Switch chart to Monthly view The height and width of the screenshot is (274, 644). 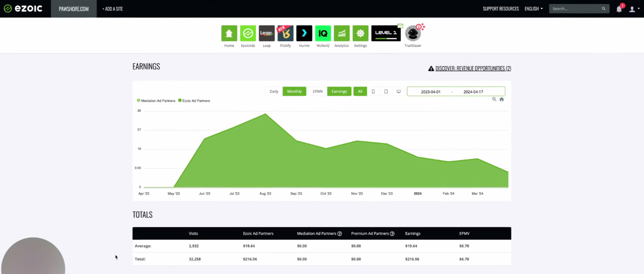tap(294, 91)
